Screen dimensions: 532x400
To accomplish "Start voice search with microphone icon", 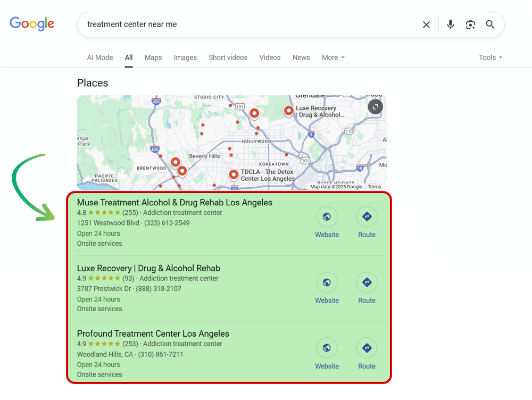I will [451, 24].
